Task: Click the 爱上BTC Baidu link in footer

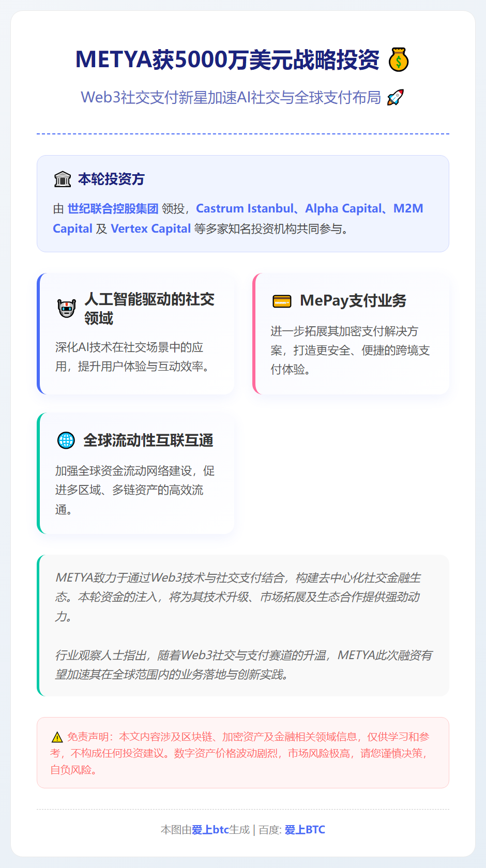Action: [305, 830]
